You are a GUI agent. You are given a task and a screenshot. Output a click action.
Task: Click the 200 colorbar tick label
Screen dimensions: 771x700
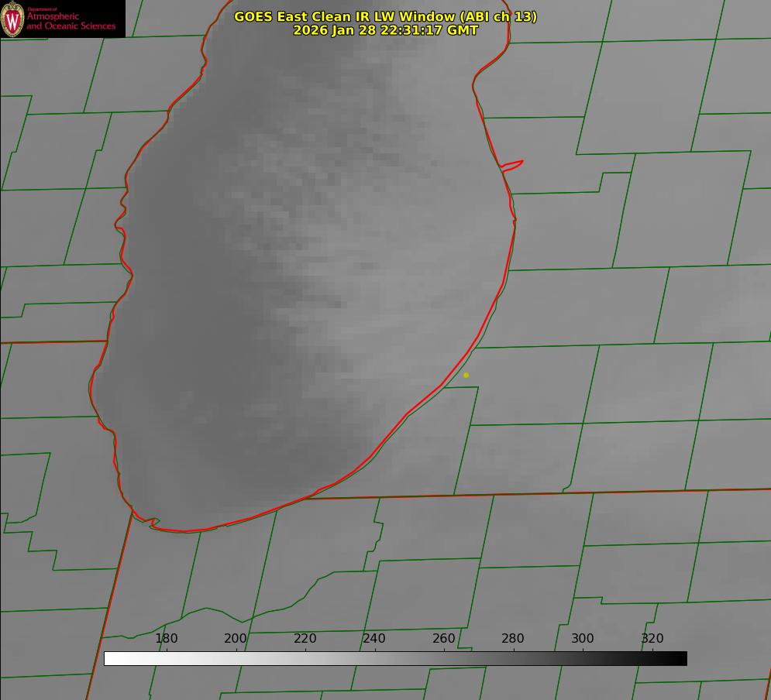236,639
